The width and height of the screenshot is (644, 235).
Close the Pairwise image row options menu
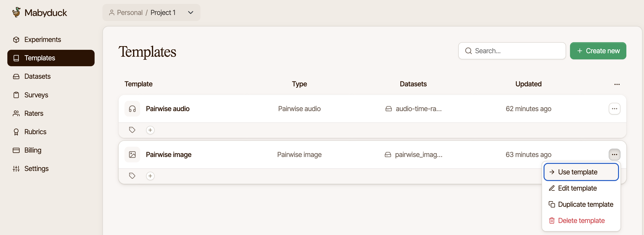614,155
